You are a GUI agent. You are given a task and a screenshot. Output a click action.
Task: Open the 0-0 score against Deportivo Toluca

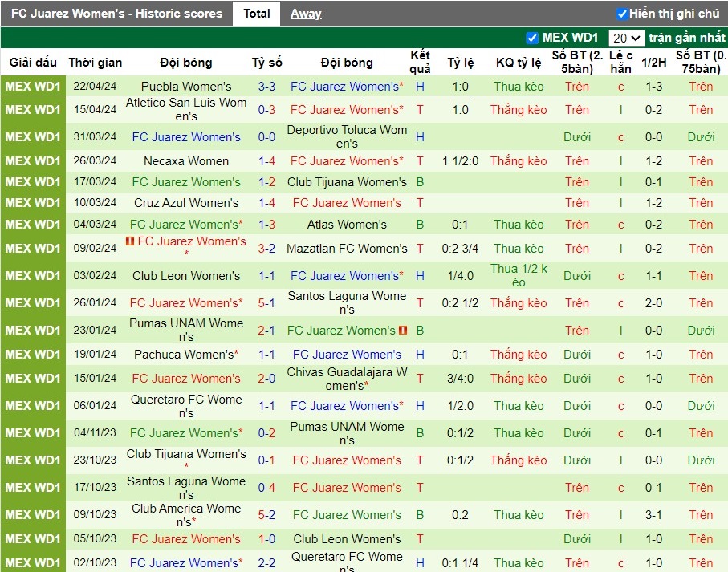pos(266,137)
